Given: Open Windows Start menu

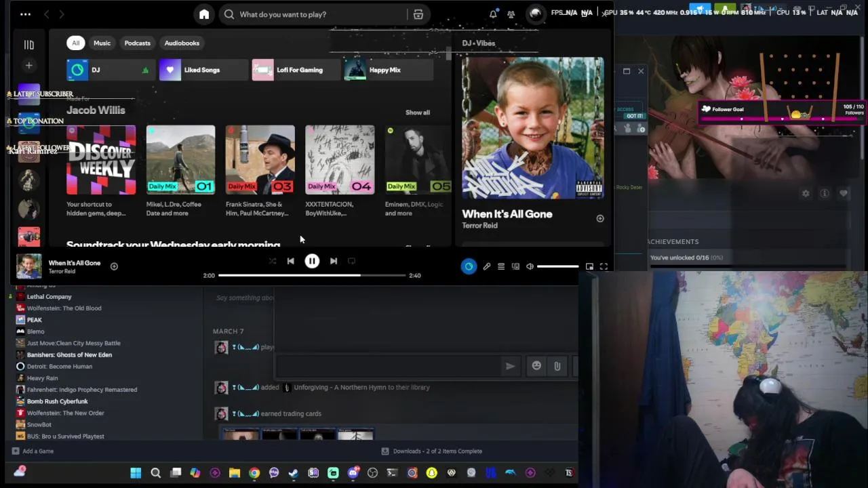Looking at the screenshot, I should pyautogui.click(x=136, y=472).
